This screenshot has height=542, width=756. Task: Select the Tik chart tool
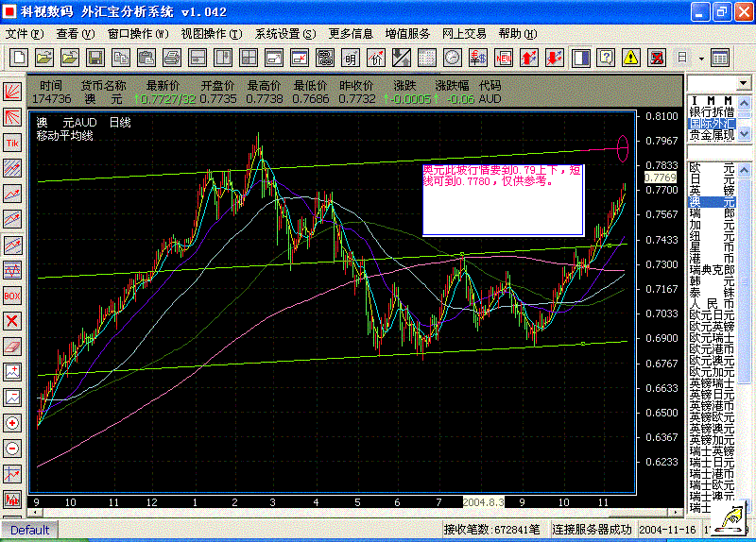click(x=12, y=143)
